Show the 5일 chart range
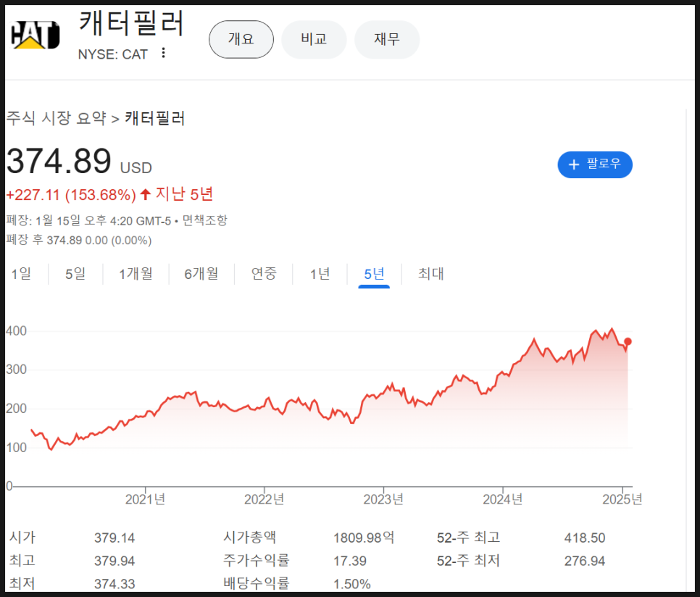Image resolution: width=700 pixels, height=597 pixels. click(75, 274)
